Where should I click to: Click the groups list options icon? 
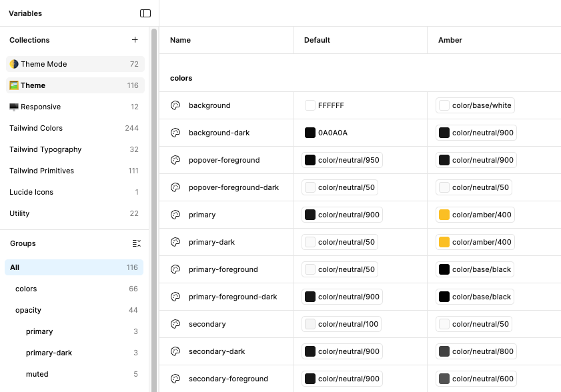136,243
